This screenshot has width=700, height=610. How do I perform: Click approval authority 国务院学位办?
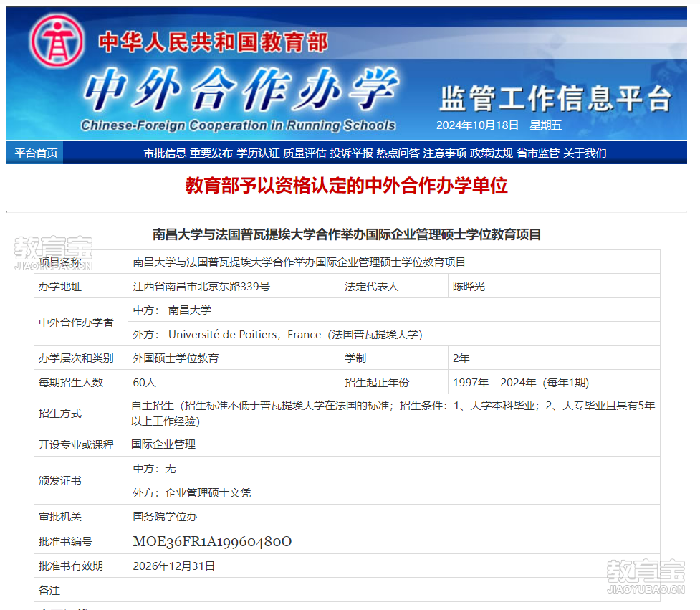tap(165, 517)
